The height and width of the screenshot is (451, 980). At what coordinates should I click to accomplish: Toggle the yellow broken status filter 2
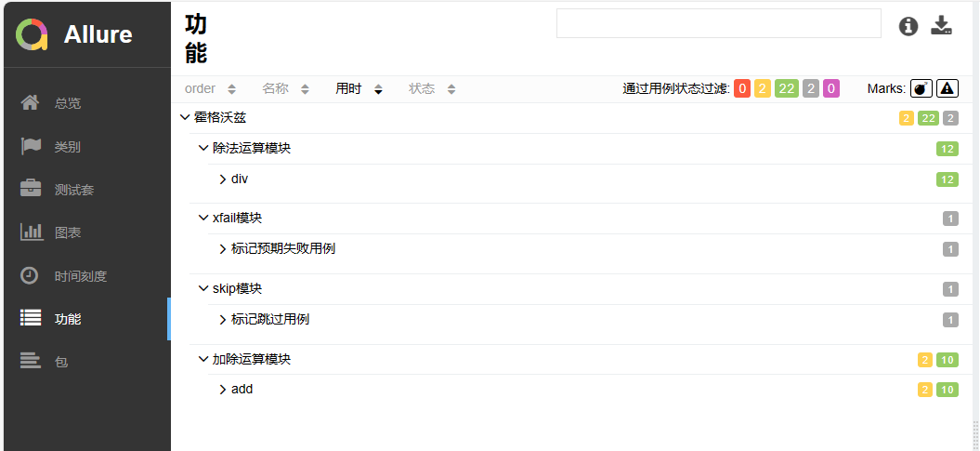click(x=762, y=89)
